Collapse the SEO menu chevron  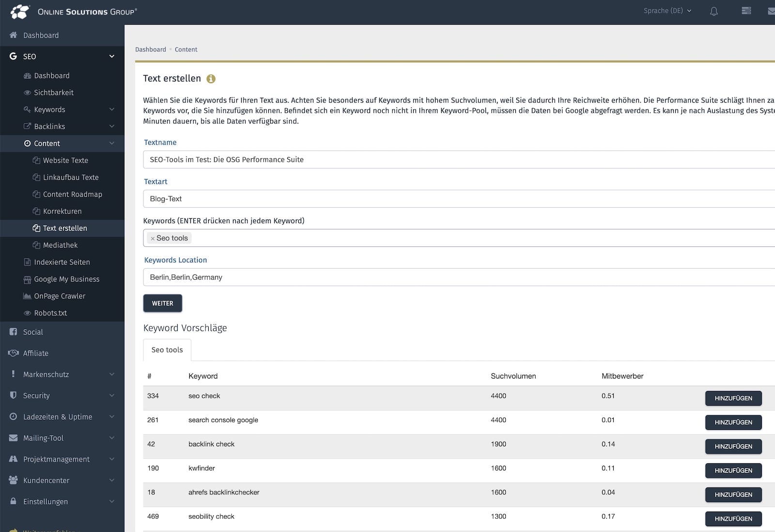[112, 57]
